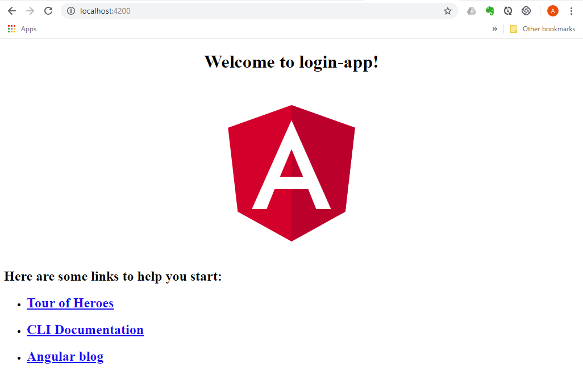This screenshot has height=392, width=583.
Task: Toggle the bookmark star for this page
Action: (447, 10)
